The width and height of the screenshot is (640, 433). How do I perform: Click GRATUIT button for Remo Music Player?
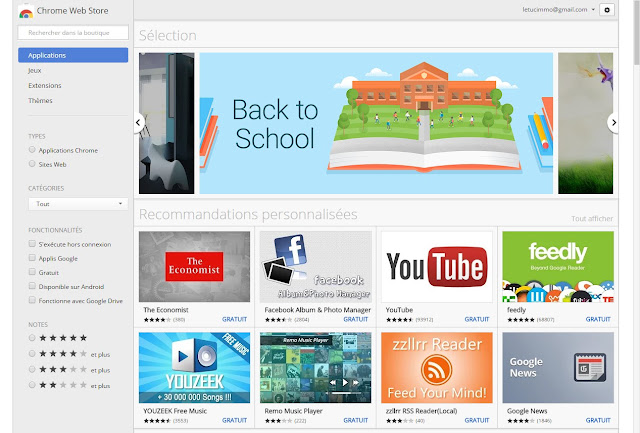point(356,420)
